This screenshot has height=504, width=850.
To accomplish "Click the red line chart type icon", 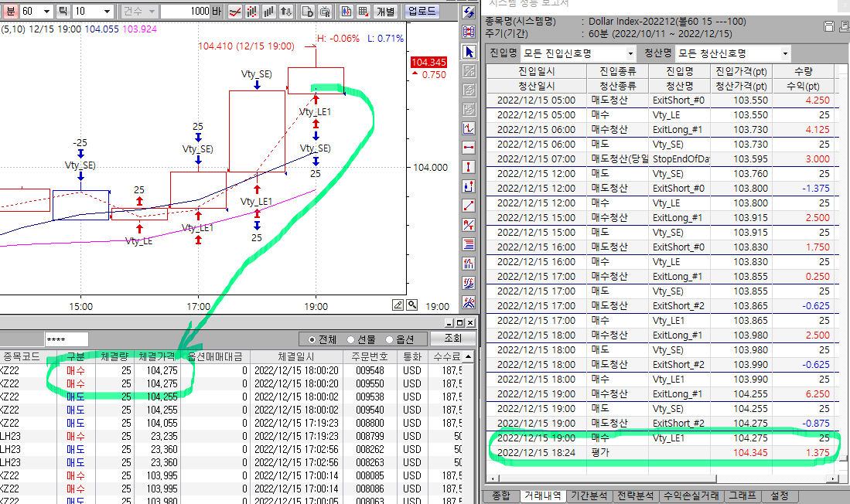I will (234, 12).
